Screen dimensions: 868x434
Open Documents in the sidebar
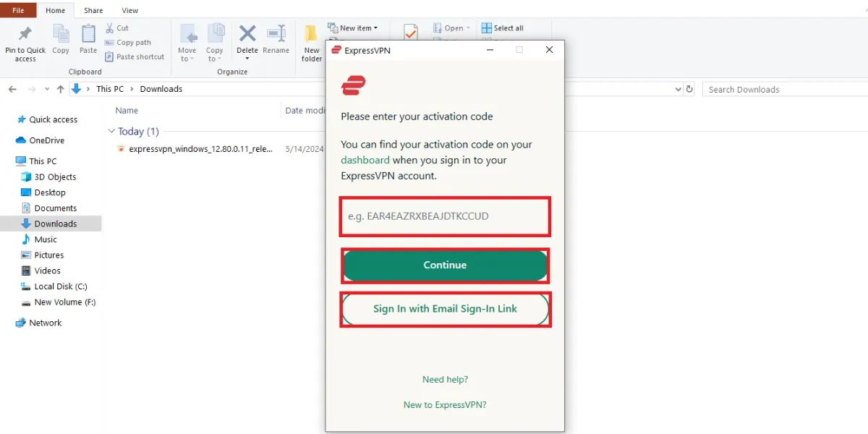[49, 208]
